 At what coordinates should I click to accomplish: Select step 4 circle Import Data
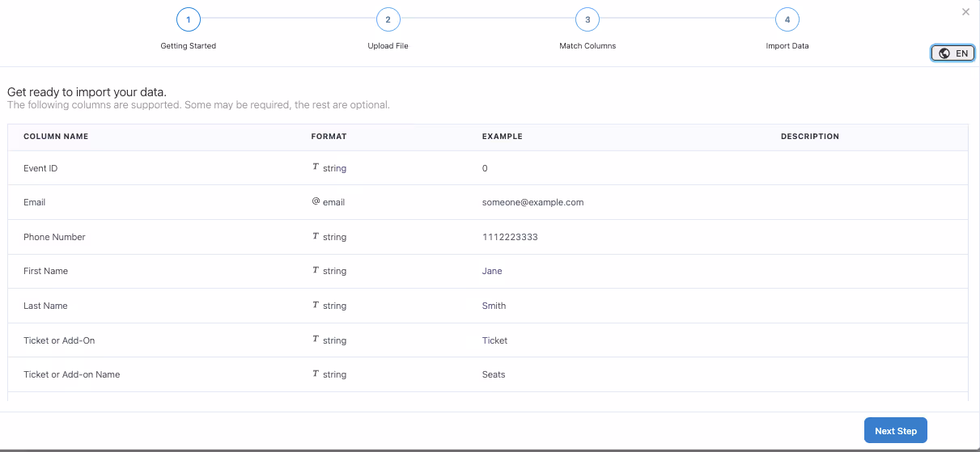[x=787, y=19]
